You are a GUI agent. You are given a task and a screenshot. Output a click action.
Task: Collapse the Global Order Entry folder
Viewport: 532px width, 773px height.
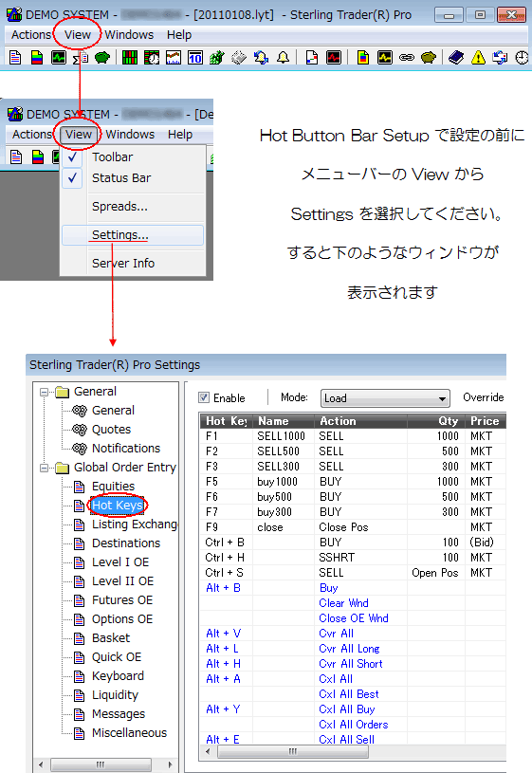[45, 468]
